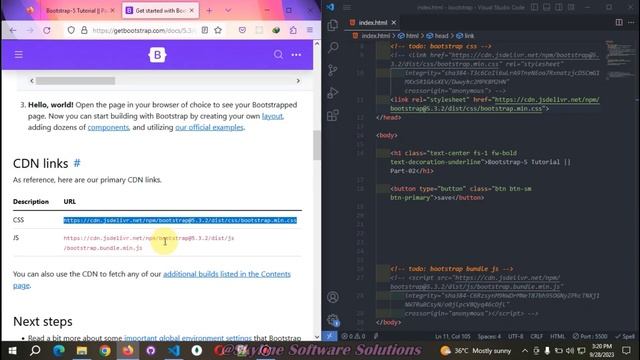Change the HTML language mode
Image resolution: width=640 pixels, height=360 pixels.
pos(557,336)
